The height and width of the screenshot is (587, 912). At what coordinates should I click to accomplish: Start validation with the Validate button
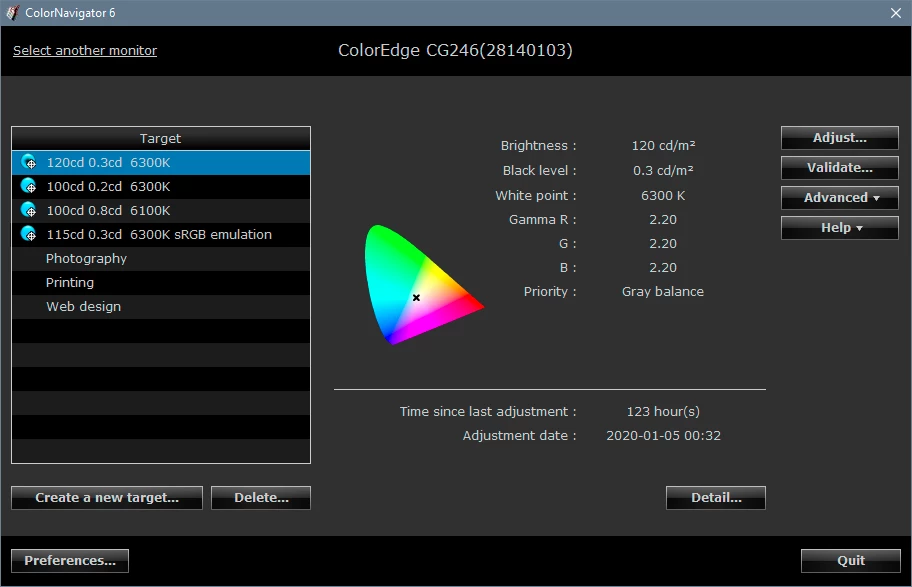coord(839,168)
